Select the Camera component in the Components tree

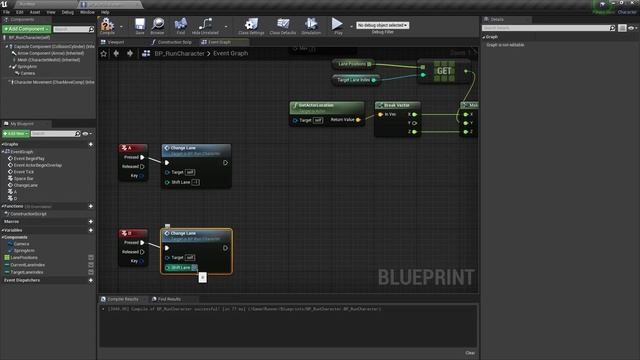point(27,73)
